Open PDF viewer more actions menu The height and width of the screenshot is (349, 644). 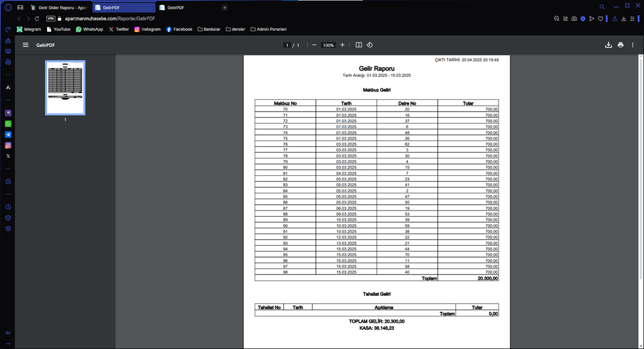633,45
